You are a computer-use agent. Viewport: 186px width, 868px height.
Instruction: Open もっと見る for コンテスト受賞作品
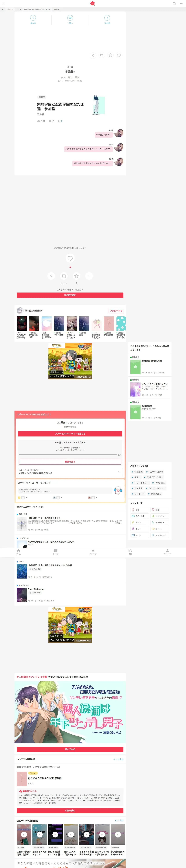(x=118, y=759)
